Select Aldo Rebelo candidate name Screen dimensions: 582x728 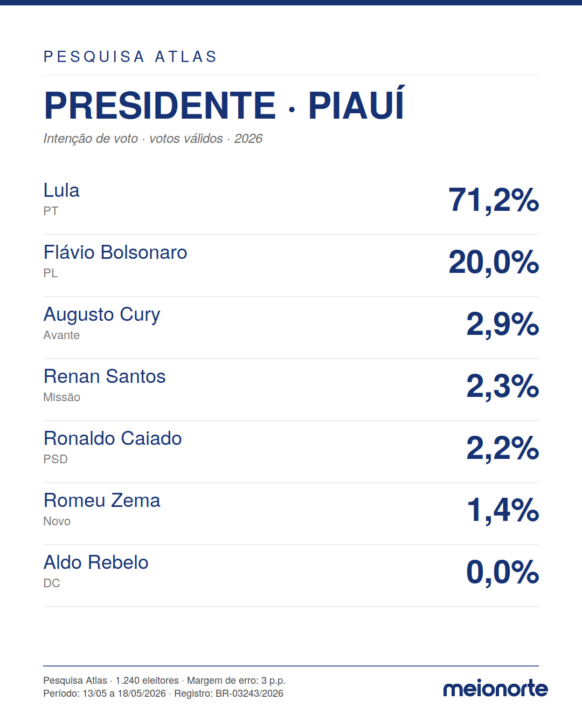click(96, 562)
